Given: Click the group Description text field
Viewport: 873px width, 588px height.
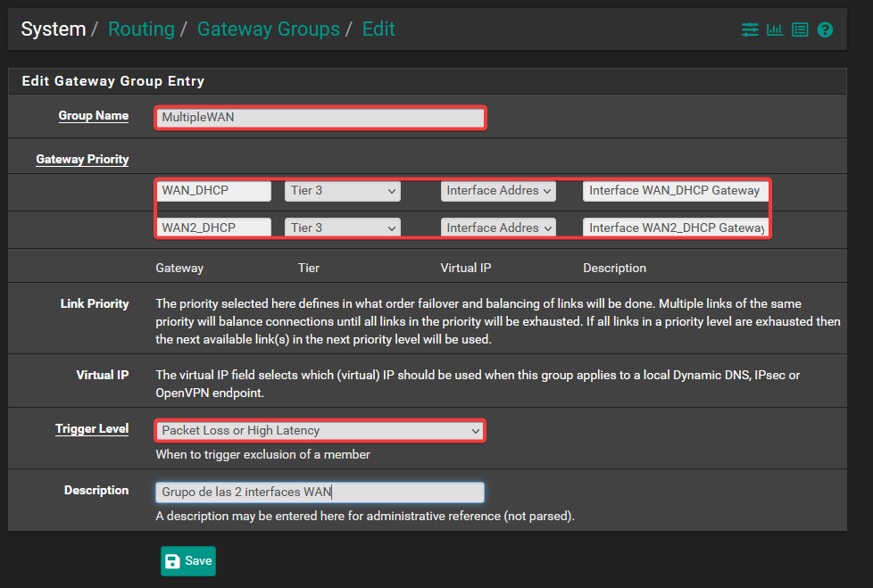Looking at the screenshot, I should coord(320,492).
